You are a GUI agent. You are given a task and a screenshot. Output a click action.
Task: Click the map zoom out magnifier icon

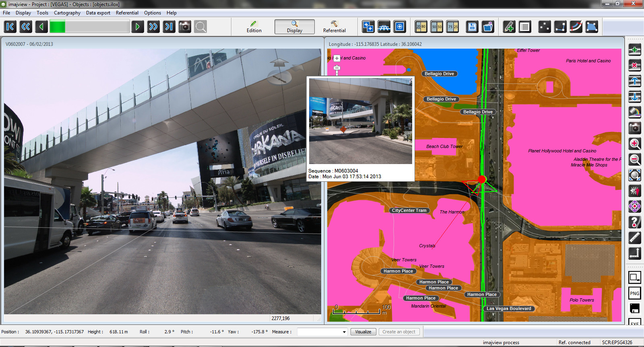635,160
